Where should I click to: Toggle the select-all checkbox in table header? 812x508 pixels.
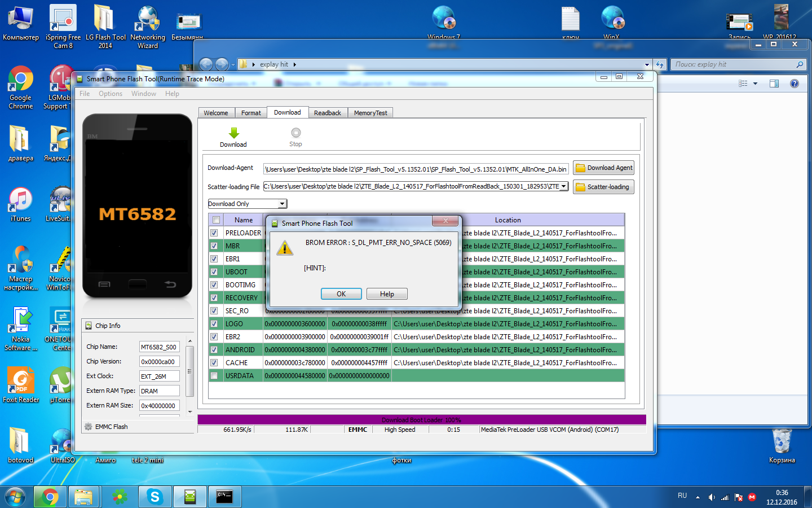(x=216, y=220)
